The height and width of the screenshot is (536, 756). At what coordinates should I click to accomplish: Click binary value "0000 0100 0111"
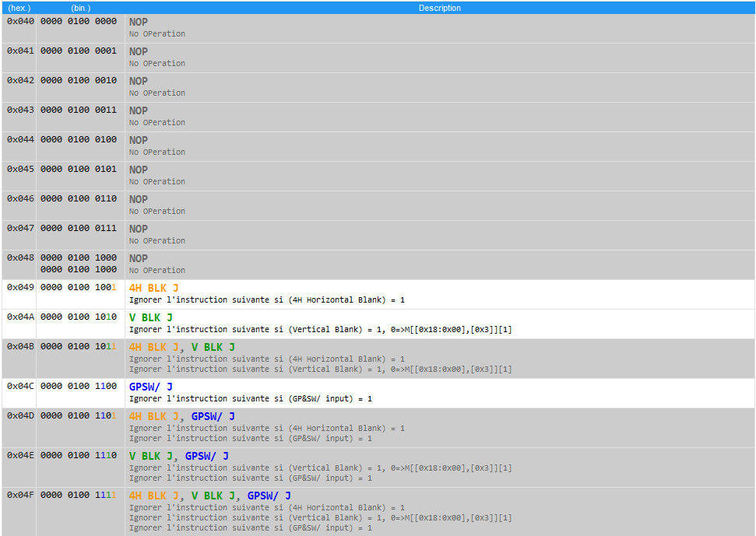79,228
